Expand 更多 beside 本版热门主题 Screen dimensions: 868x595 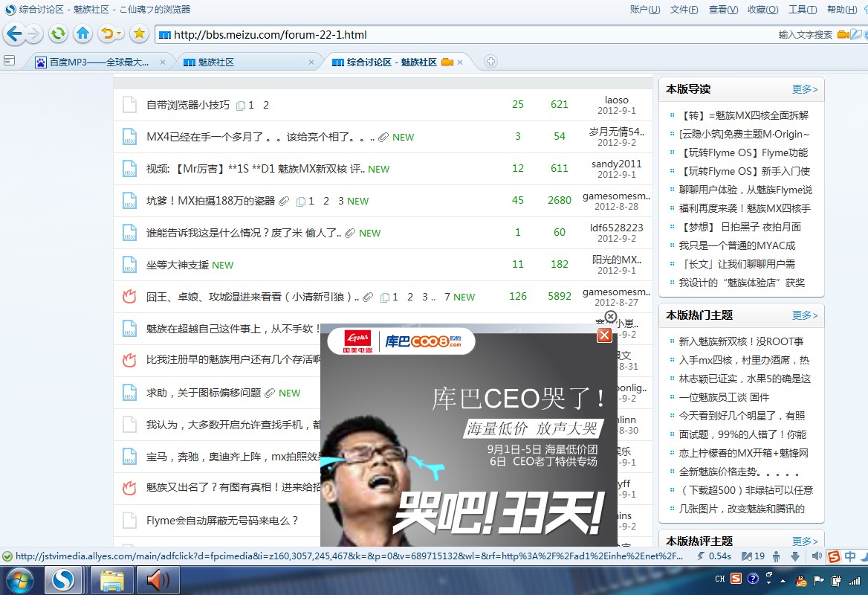(x=805, y=315)
